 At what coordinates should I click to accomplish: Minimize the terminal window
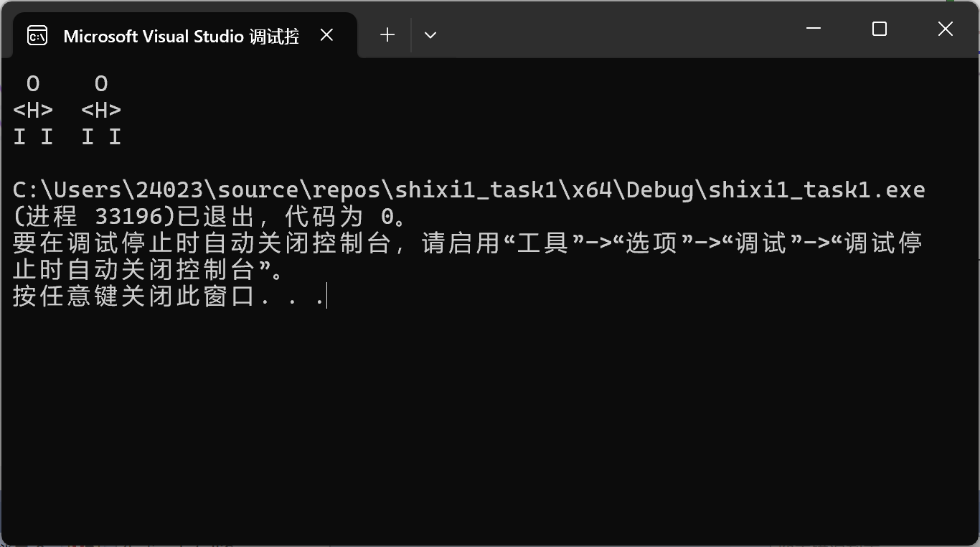point(814,29)
